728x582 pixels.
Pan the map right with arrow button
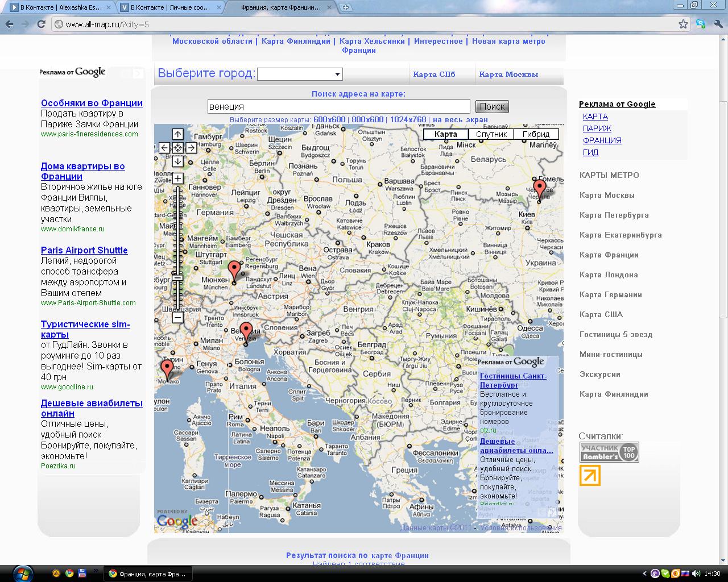(x=192, y=148)
